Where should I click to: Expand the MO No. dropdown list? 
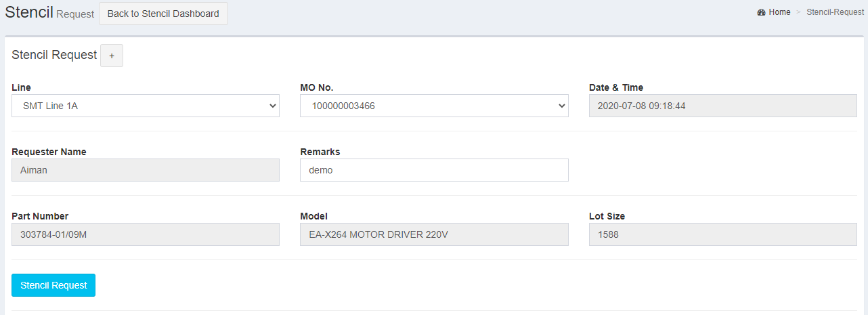[x=434, y=106]
